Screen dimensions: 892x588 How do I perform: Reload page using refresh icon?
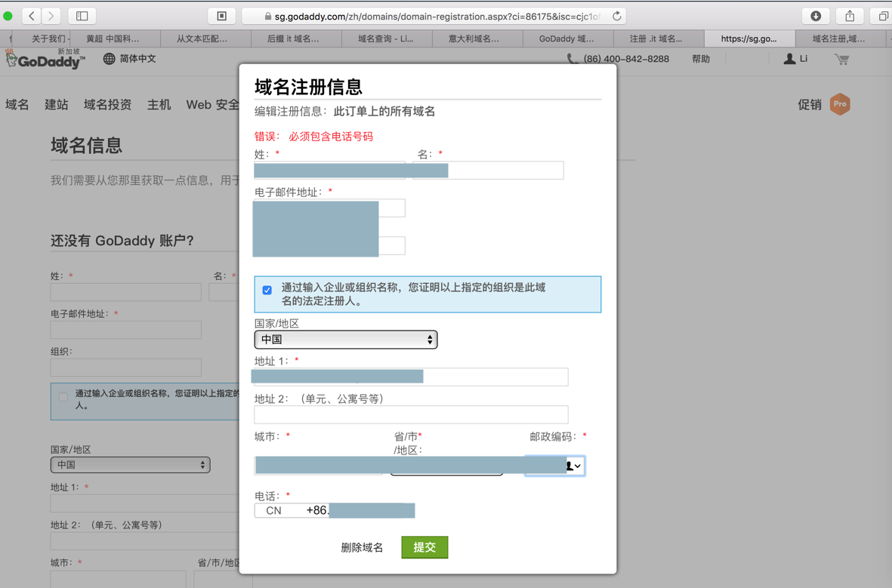(x=616, y=16)
